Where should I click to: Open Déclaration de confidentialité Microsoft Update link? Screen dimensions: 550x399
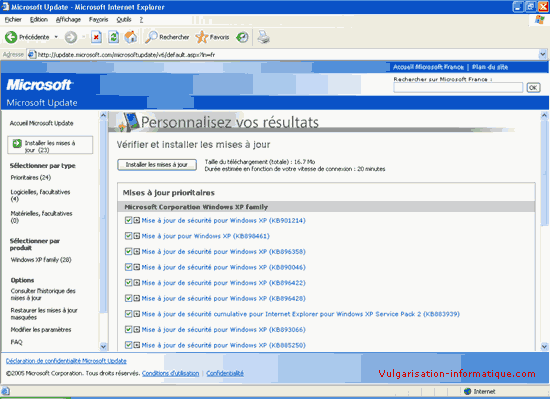[x=66, y=361]
